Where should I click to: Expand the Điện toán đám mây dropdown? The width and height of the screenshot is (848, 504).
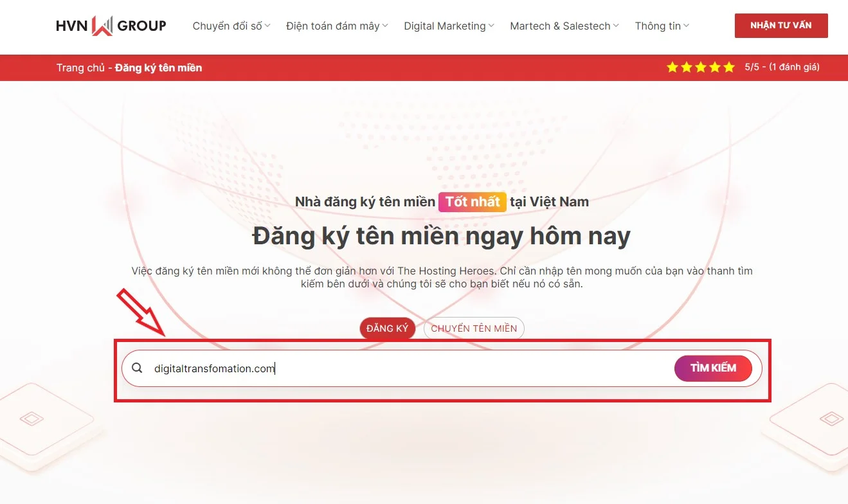tap(337, 26)
